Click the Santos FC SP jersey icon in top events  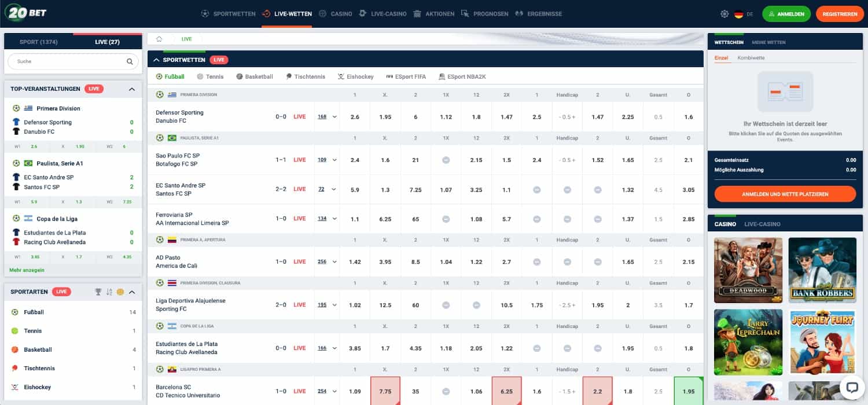pyautogui.click(x=16, y=187)
